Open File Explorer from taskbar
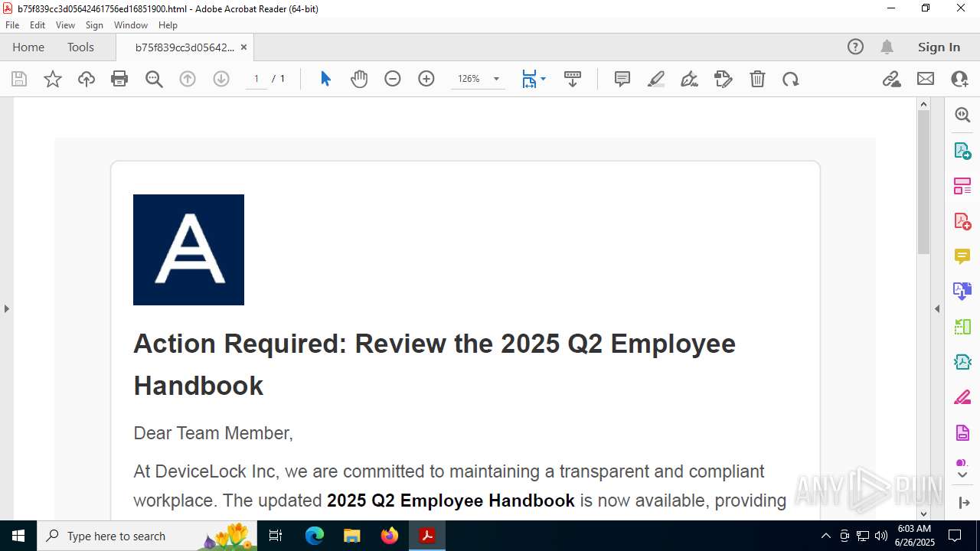The width and height of the screenshot is (980, 551). 351,536
